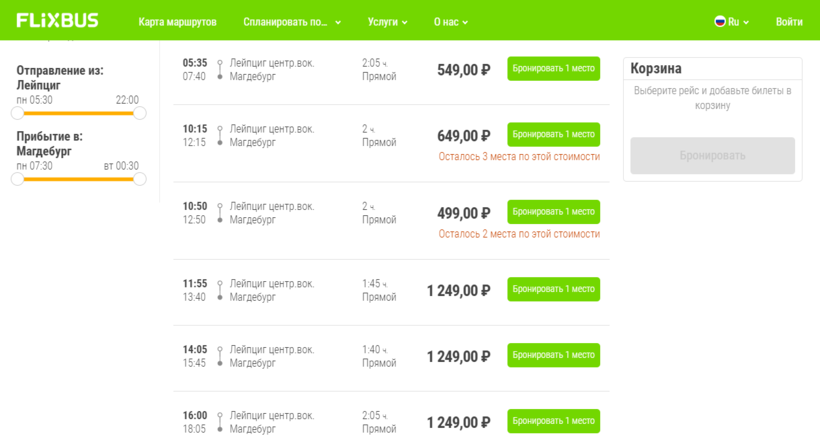Select the 10:15 trip departure time
Viewport: 820px width, 440px height.
pos(195,129)
